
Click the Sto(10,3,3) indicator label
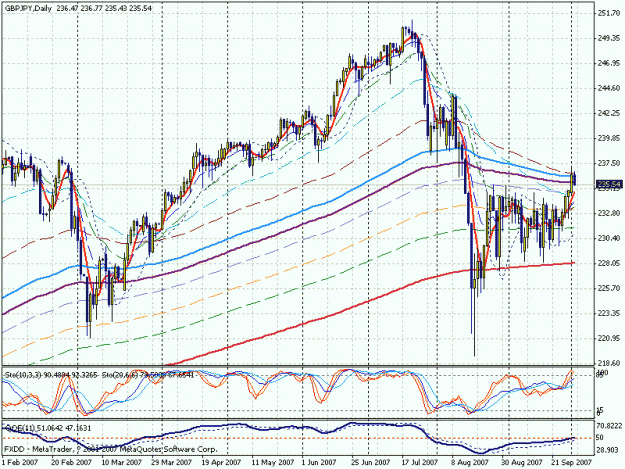click(x=22, y=375)
